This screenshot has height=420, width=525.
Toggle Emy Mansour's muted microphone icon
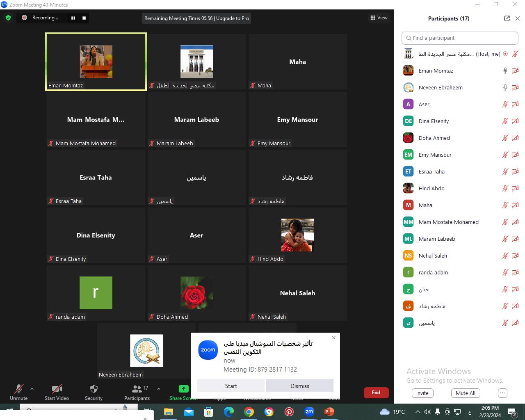click(505, 155)
